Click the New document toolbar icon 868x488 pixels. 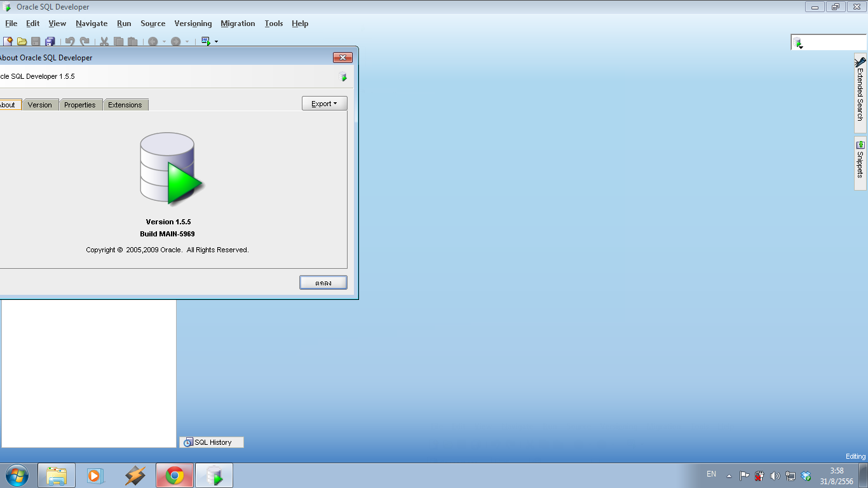click(8, 41)
